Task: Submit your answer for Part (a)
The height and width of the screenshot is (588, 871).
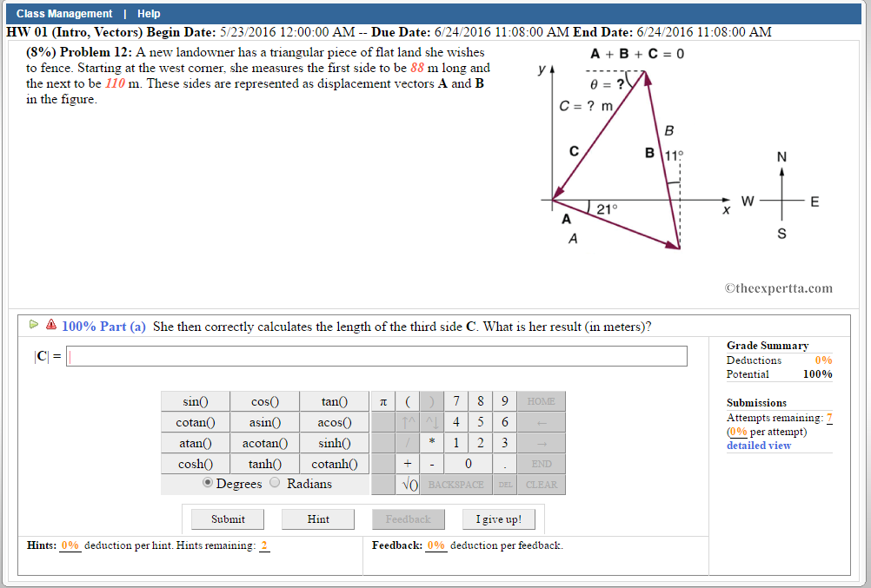Action: [227, 519]
